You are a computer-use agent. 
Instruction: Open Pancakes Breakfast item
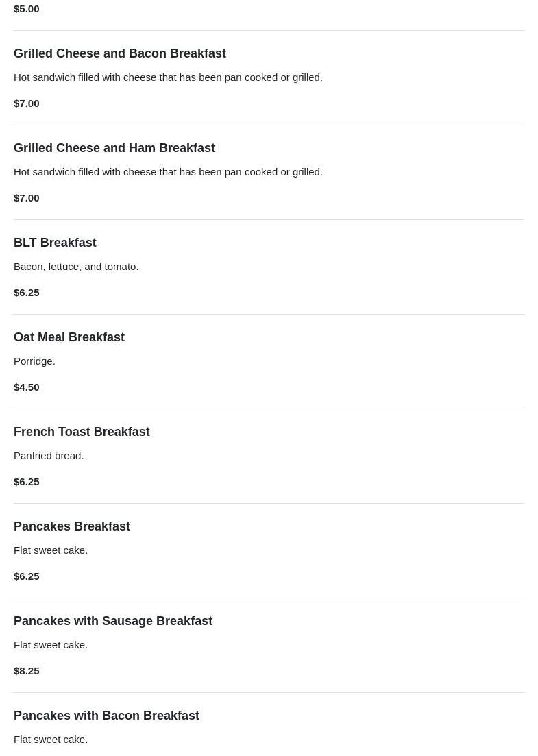click(72, 526)
